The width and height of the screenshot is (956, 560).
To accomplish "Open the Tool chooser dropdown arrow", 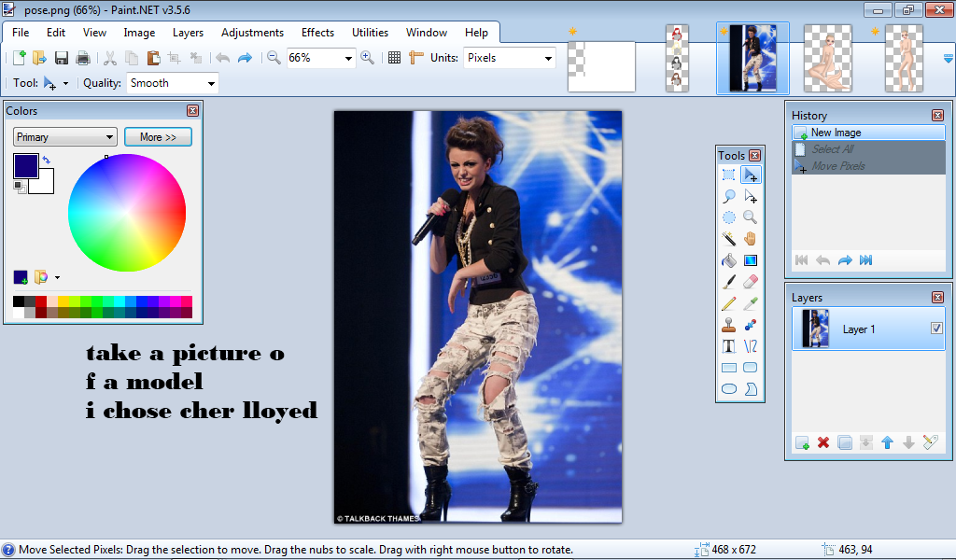I will click(x=65, y=83).
